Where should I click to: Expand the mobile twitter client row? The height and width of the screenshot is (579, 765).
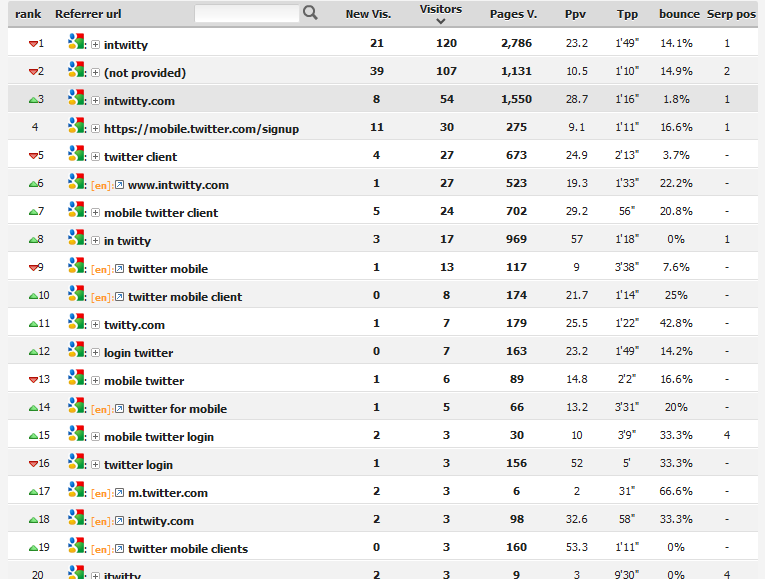(96, 213)
